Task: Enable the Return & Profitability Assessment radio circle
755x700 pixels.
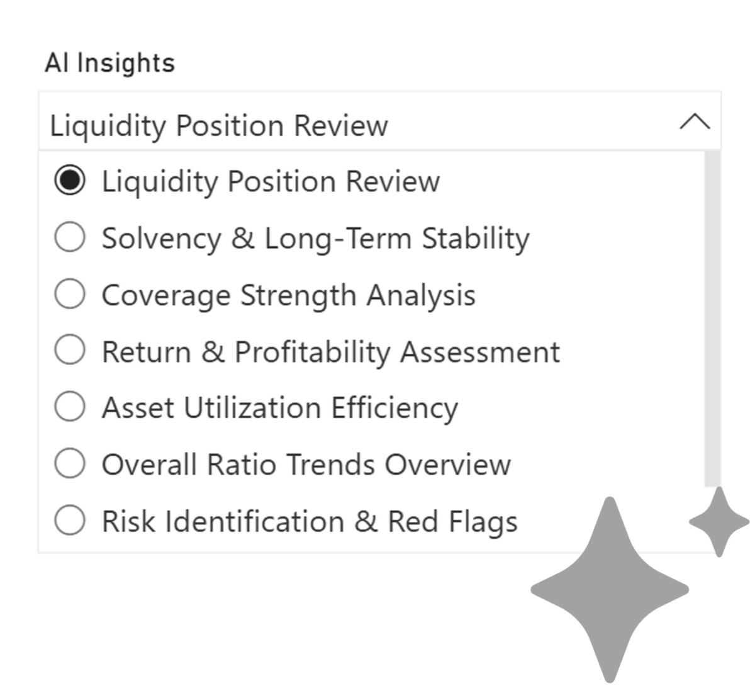Action: point(70,351)
